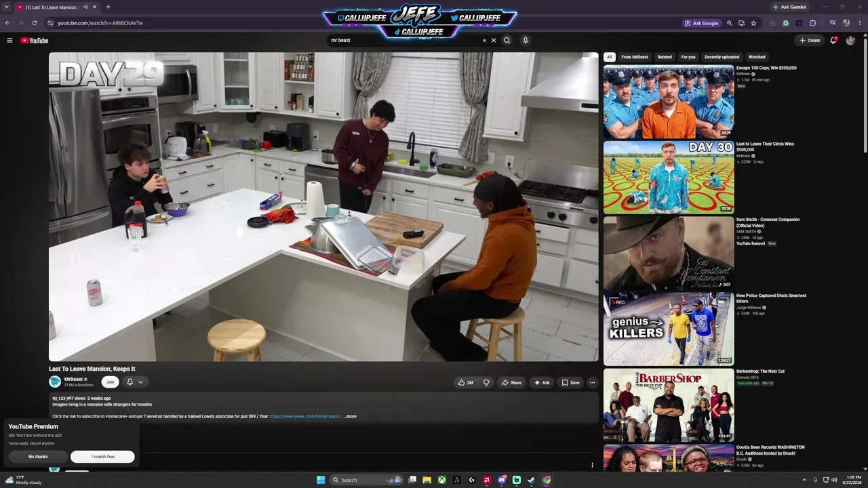The width and height of the screenshot is (868, 488).
Task: Open File Explorer from the taskbar
Action: point(427,480)
